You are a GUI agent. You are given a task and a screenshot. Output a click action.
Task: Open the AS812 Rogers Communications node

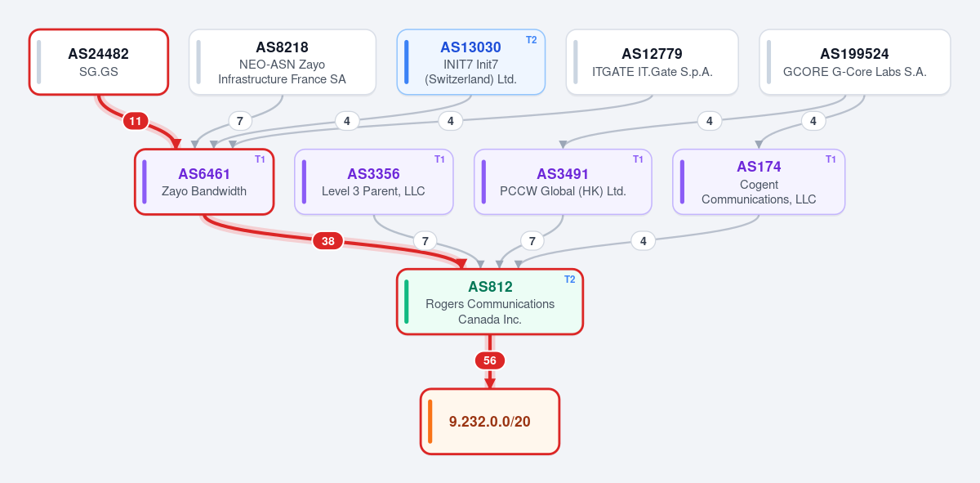[x=490, y=302]
